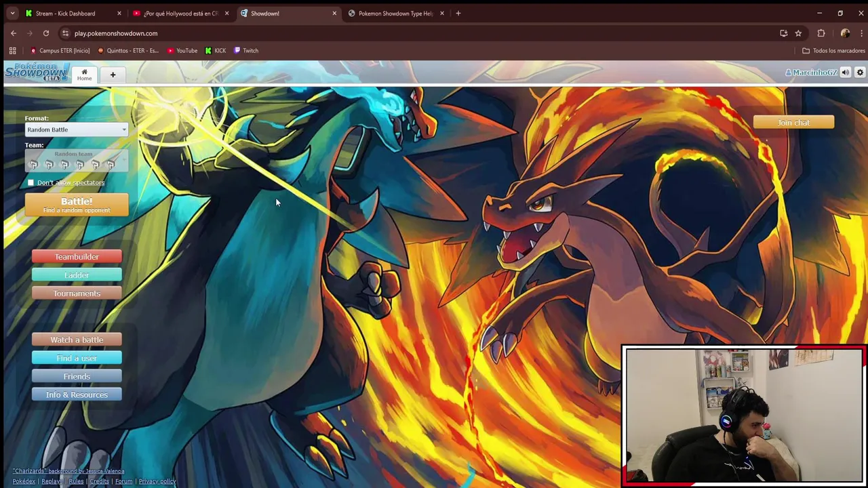Open the Random team selector

coord(77,161)
